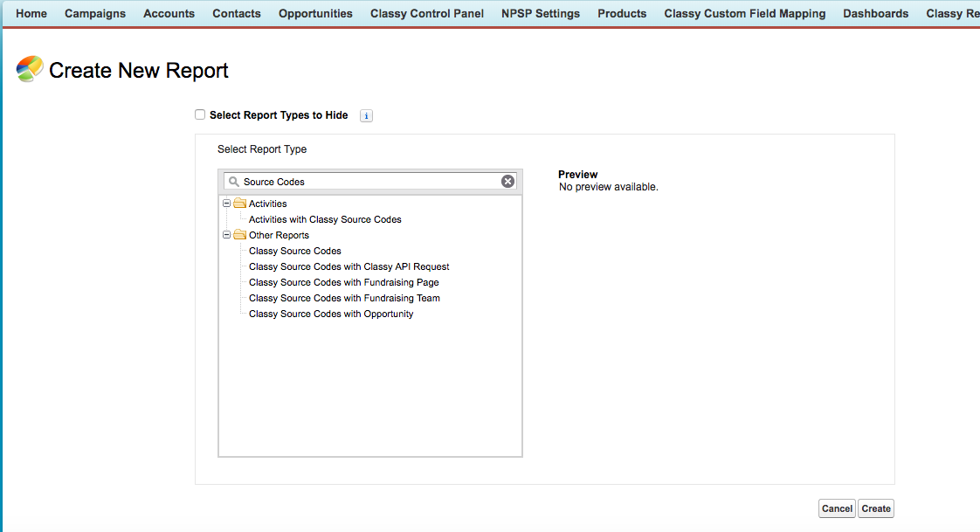Click the Activities folder icon
Screen dimensions: 980x532
[240, 204]
